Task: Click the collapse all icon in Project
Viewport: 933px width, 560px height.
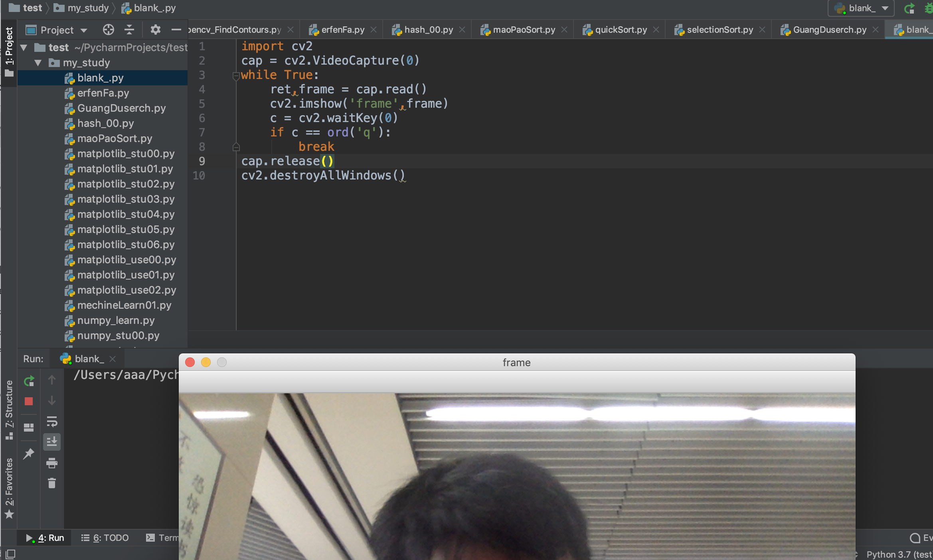Action: [x=129, y=30]
